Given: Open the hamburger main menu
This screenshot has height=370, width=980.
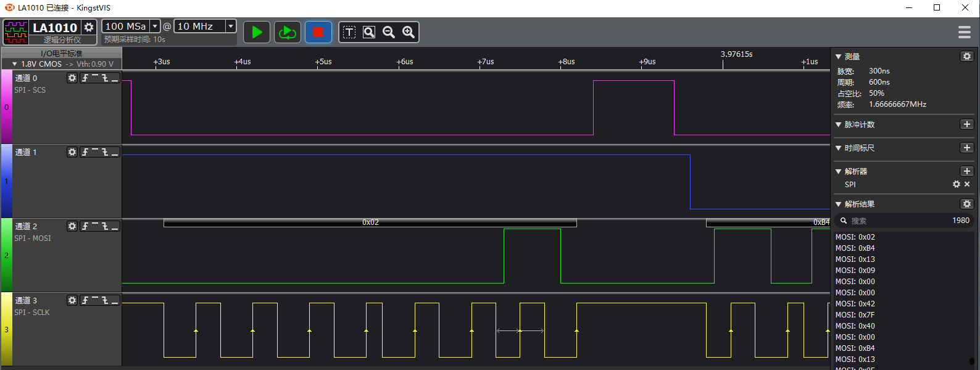Looking at the screenshot, I should [x=965, y=32].
